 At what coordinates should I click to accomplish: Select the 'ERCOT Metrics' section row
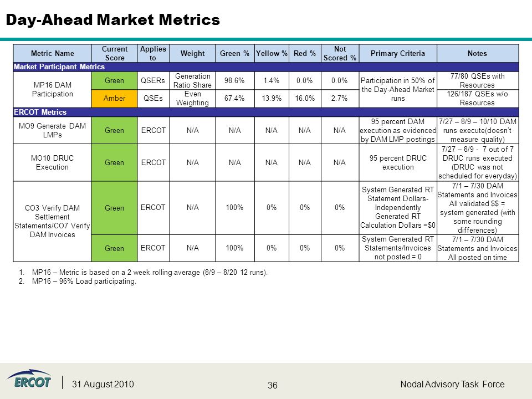tap(266, 112)
